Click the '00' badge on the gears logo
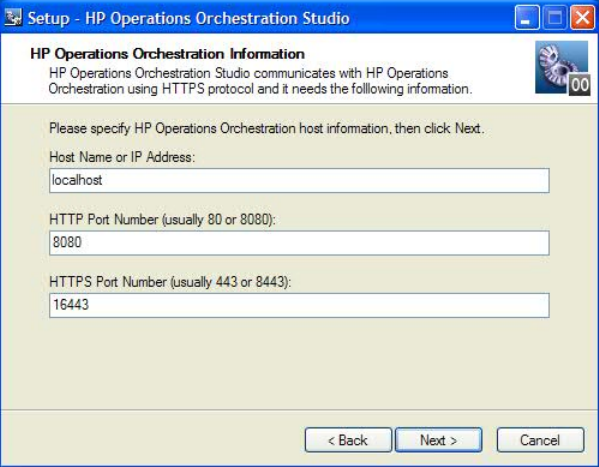The image size is (599, 467). [x=579, y=85]
